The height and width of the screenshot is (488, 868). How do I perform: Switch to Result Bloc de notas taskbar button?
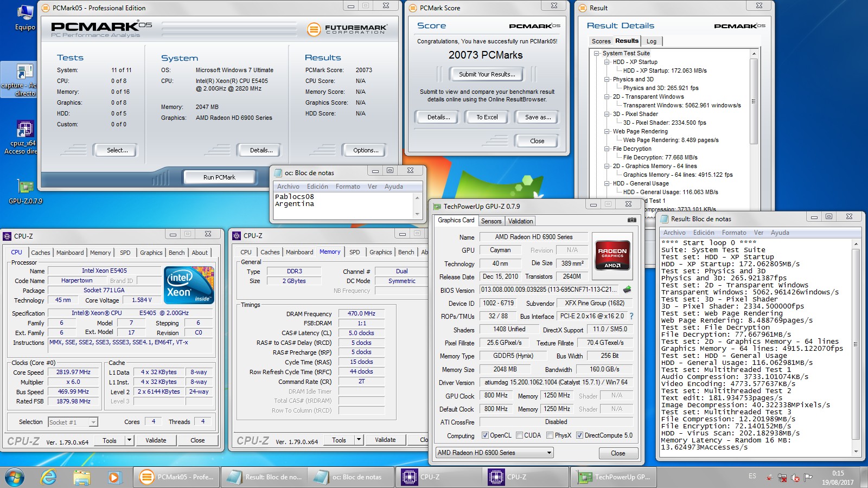tap(264, 477)
